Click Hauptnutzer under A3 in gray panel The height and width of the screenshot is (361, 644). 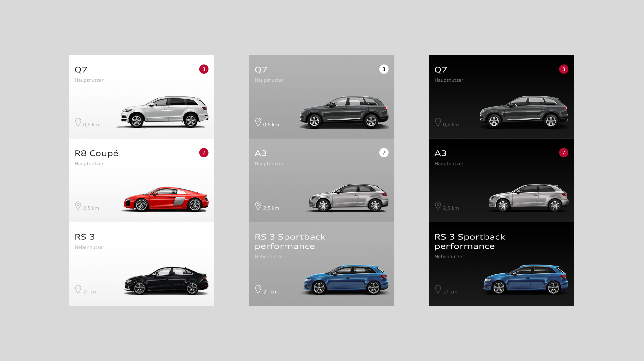pos(269,164)
